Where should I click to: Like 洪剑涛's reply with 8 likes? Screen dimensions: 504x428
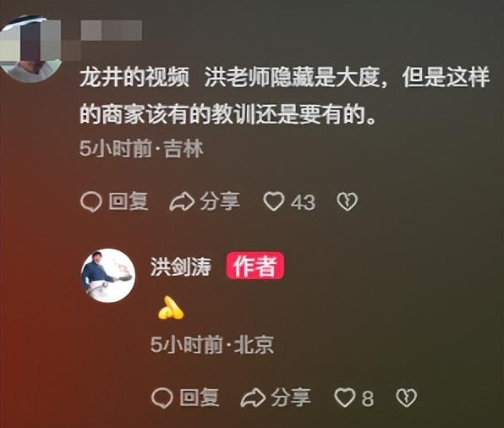pyautogui.click(x=344, y=398)
